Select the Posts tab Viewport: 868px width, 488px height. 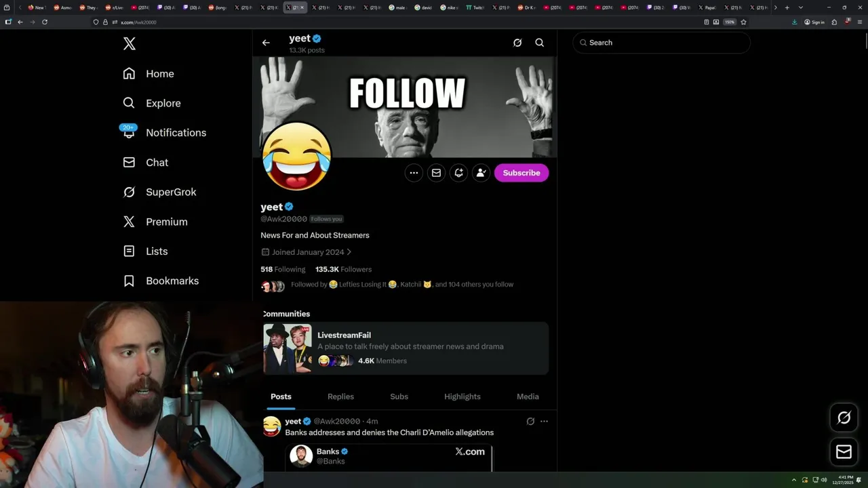[x=281, y=396]
